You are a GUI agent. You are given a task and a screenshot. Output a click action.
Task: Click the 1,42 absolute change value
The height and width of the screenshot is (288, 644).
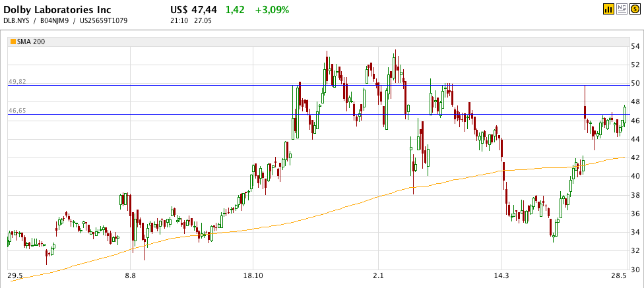click(x=235, y=10)
